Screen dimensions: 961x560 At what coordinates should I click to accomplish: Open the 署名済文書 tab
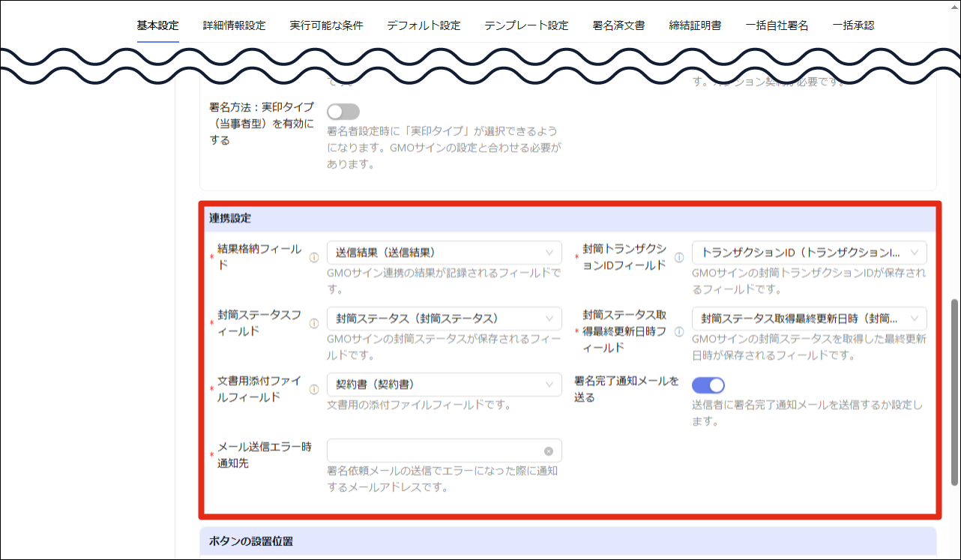(x=618, y=25)
